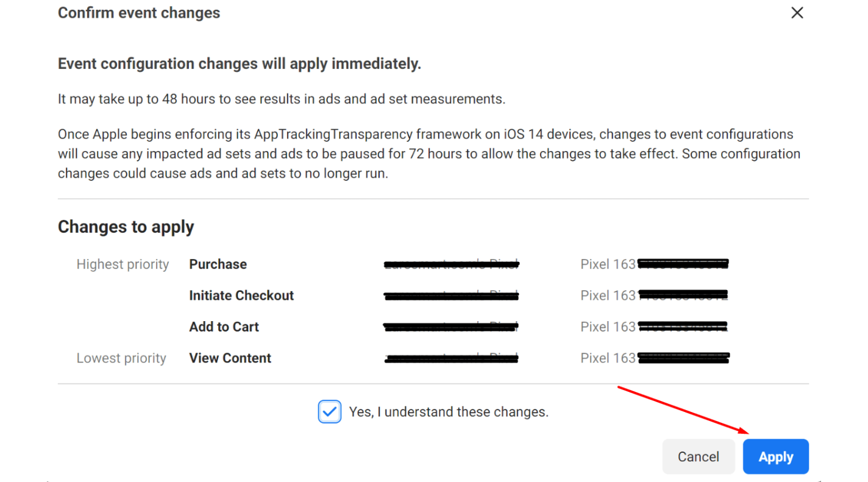Image resolution: width=868 pixels, height=482 pixels.
Task: Click the Initiate Checkout event label
Action: click(241, 296)
